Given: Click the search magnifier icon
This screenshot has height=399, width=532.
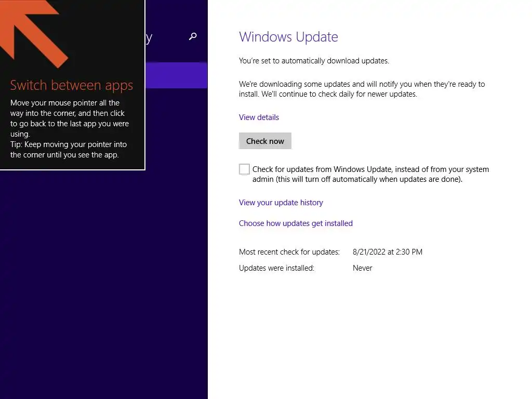Looking at the screenshot, I should [x=193, y=36].
